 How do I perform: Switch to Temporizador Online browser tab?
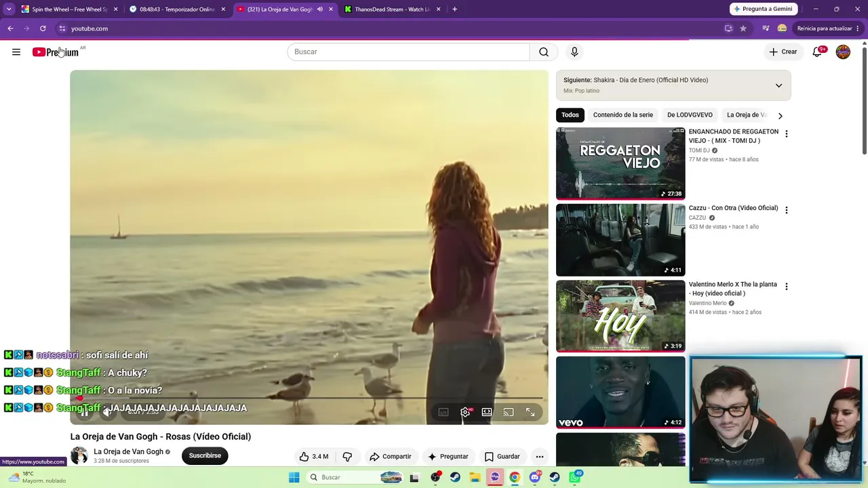tap(178, 9)
